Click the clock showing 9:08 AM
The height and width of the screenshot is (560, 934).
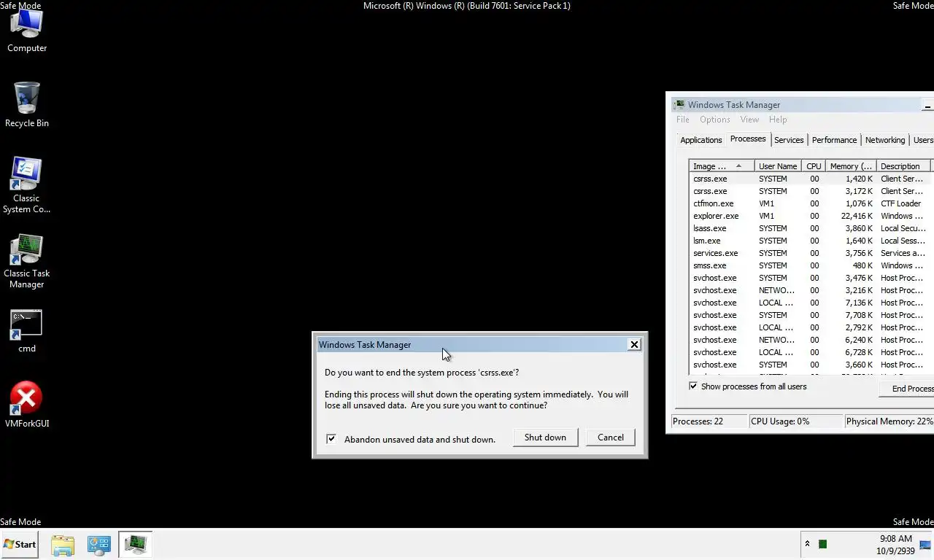pyautogui.click(x=896, y=545)
